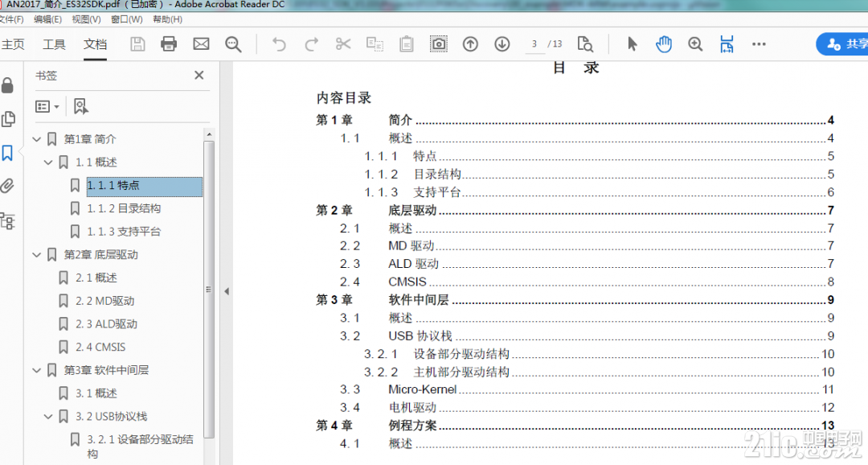Open the 编辑(E) menu
Screen dimensions: 868x465
[x=47, y=19]
